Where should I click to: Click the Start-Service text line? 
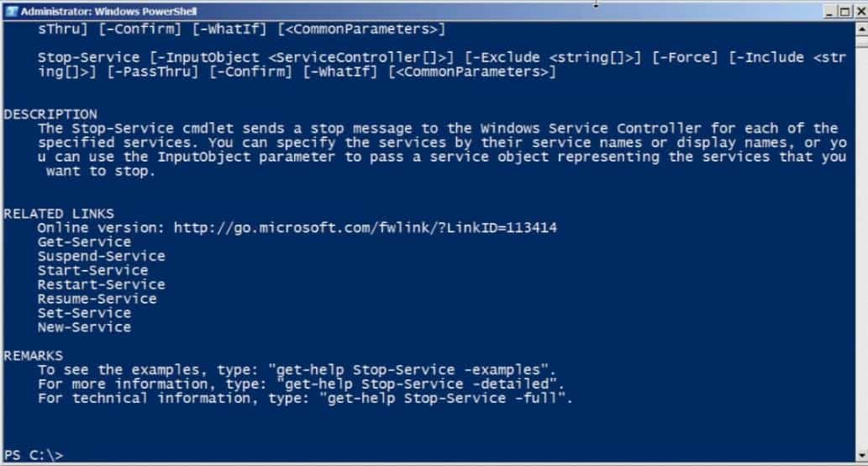pyautogui.click(x=92, y=270)
